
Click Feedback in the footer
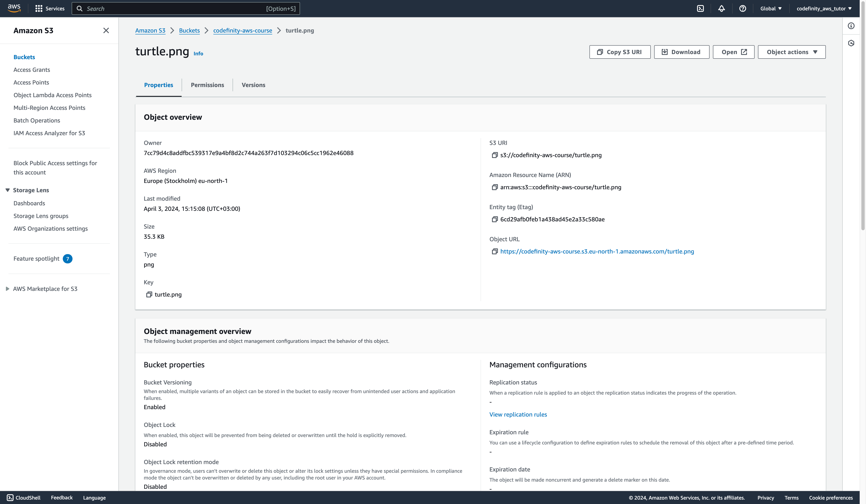pos(62,497)
